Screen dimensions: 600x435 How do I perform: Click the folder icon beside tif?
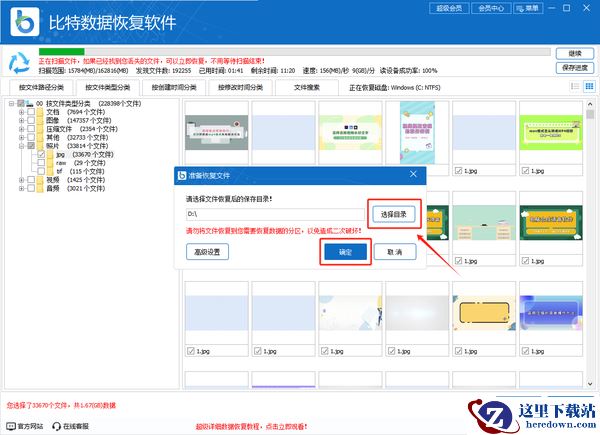[x=50, y=171]
